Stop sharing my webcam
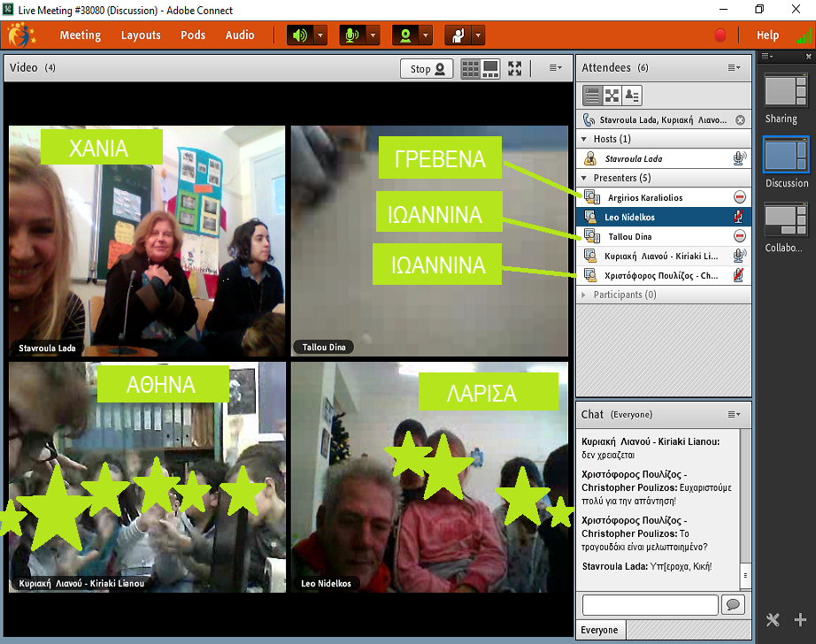Viewport: 816px width, 644px height. (x=427, y=69)
